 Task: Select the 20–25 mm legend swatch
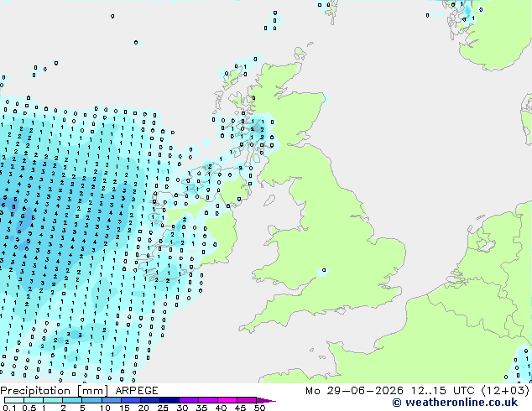(x=149, y=400)
